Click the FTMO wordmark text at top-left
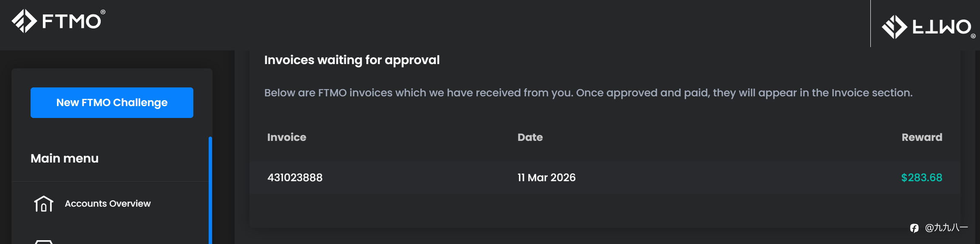 point(72,21)
